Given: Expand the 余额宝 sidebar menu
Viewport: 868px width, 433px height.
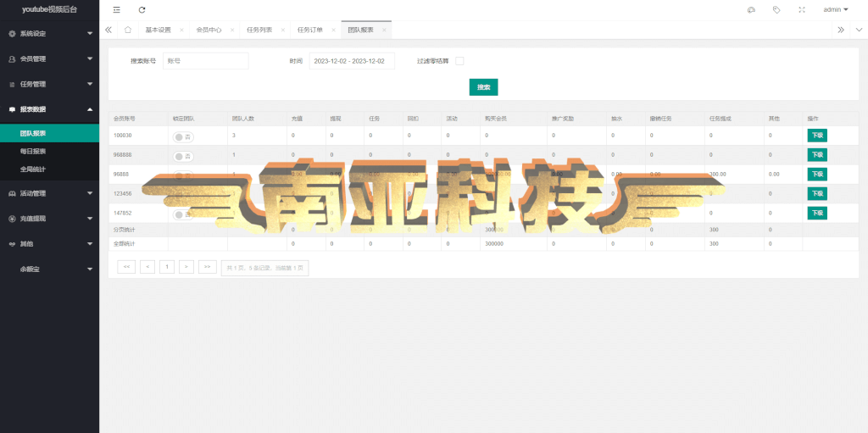Looking at the screenshot, I should pos(50,269).
